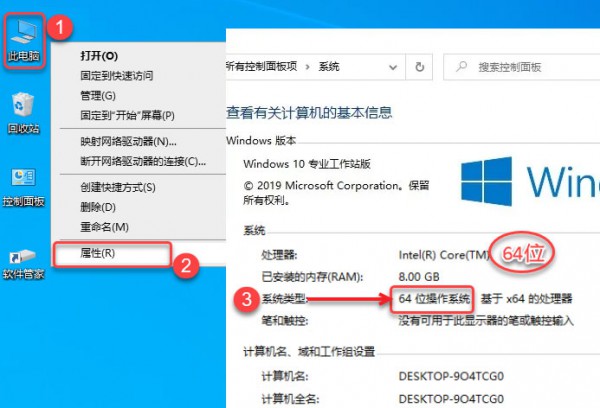Screen dimensions: 600x408
Task: Select the 此电脑 desktop icon
Action: pos(24,41)
